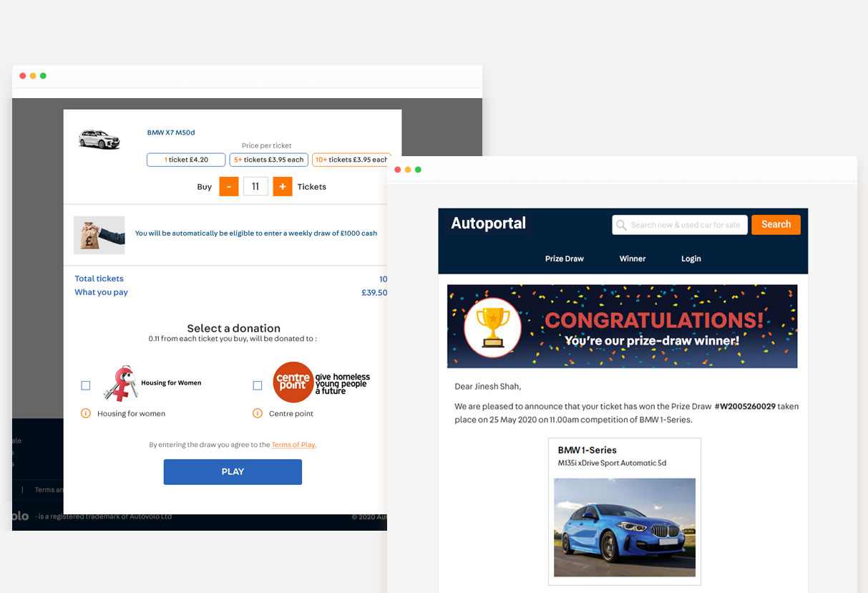The height and width of the screenshot is (593, 868).
Task: Open the Login menu item
Action: [691, 259]
